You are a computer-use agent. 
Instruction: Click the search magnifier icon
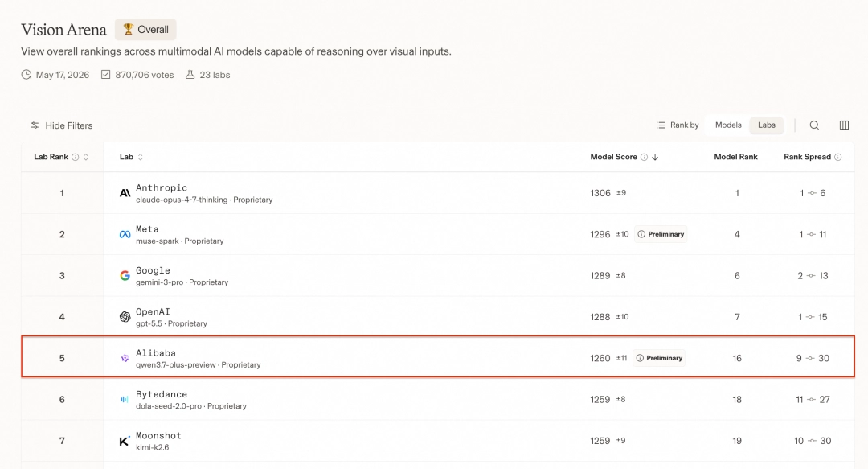[x=814, y=125]
